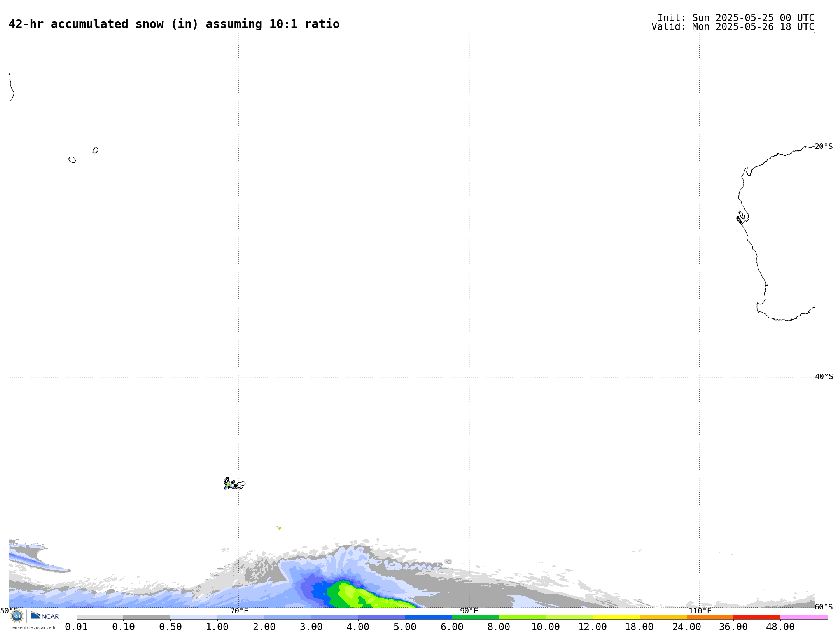This screenshot has height=632, width=840.
Task: Select the red 36.00 color swatch
Action: 757,617
